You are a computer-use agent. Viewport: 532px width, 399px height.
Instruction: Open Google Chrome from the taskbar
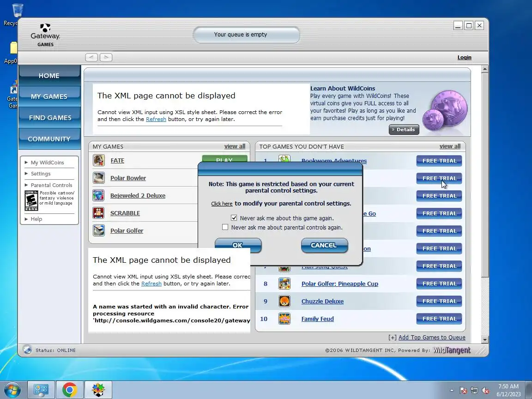(70, 390)
